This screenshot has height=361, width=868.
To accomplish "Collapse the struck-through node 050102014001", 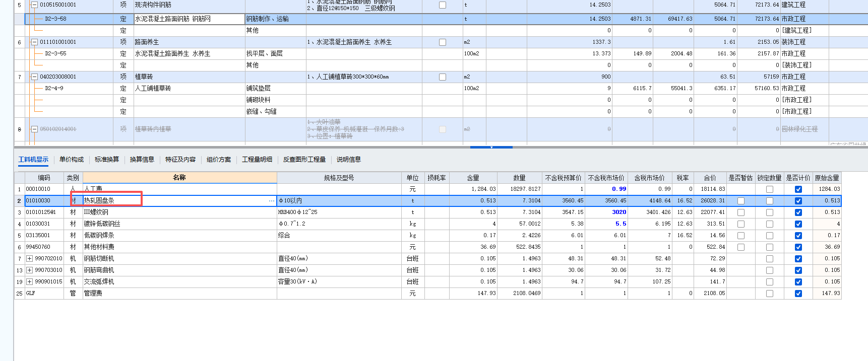I will pos(34,129).
